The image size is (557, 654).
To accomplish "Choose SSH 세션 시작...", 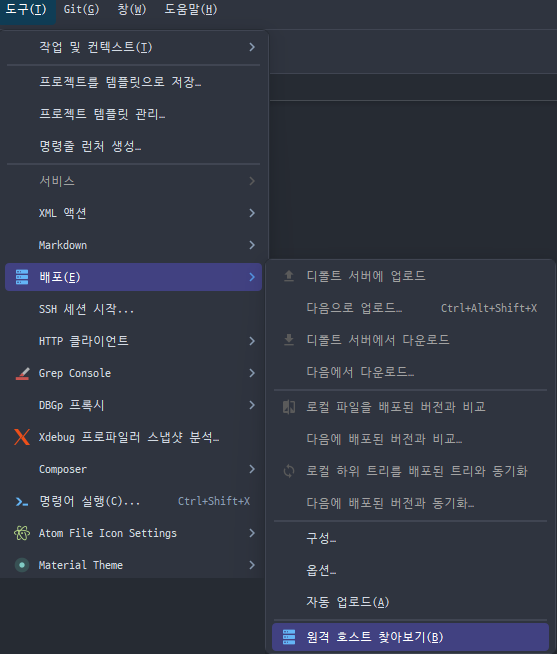I will click(x=134, y=309).
